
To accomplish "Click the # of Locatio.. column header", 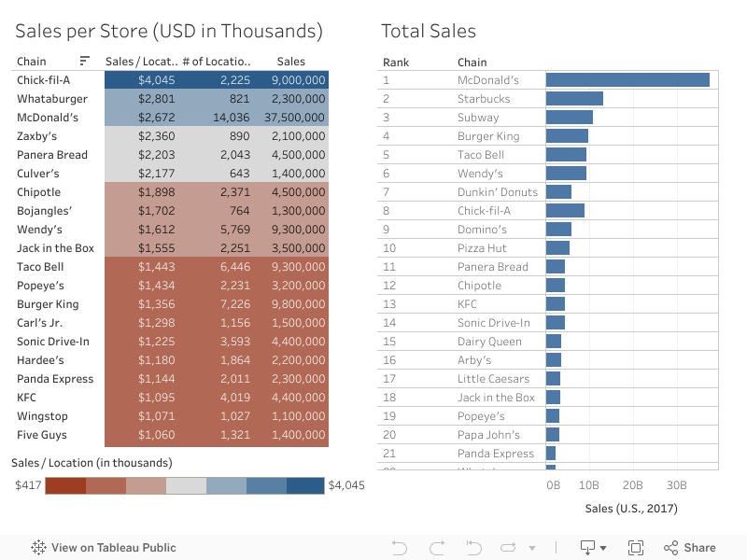I will click(x=217, y=62).
